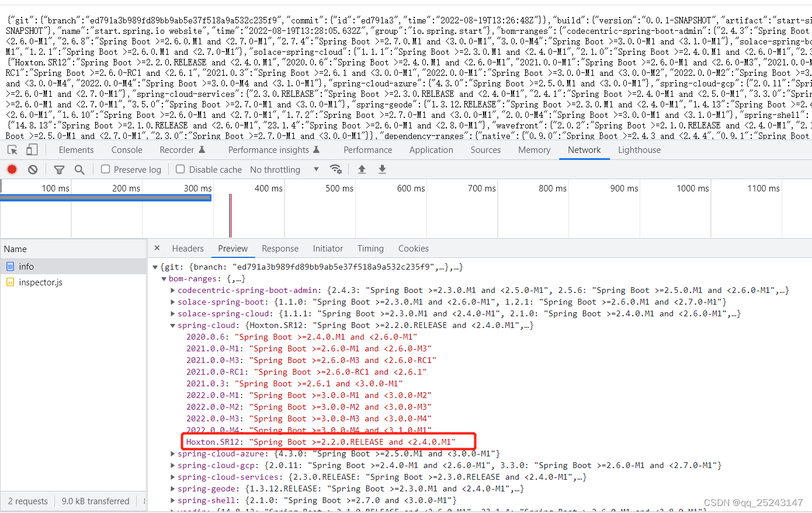Switch to the Elements panel
This screenshot has width=812, height=513.
click(76, 150)
